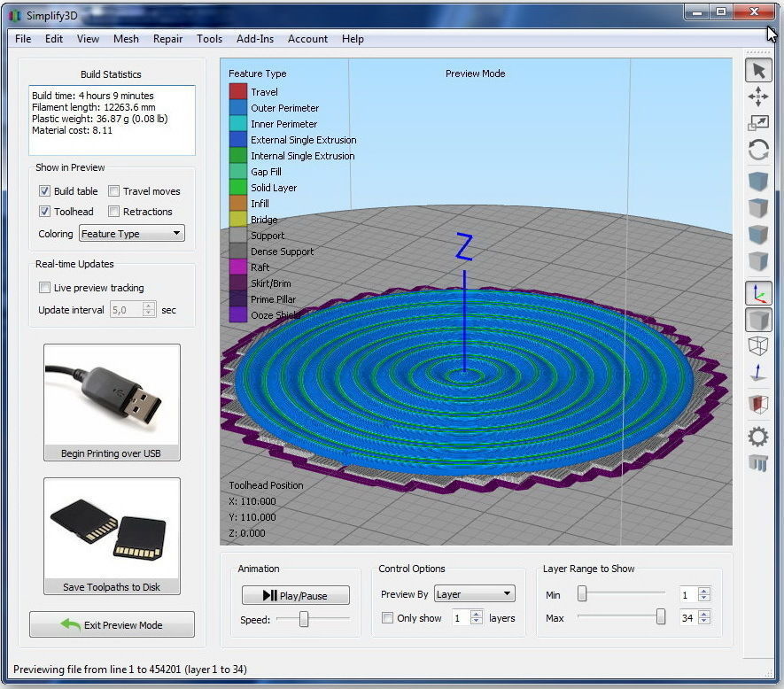Click the Max layer number field showing 34

pyautogui.click(x=688, y=617)
